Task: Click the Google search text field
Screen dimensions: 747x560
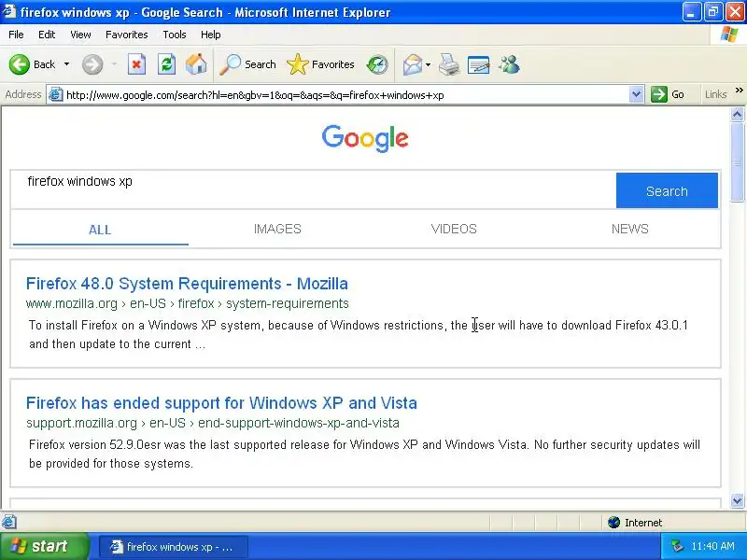Action: [313, 190]
